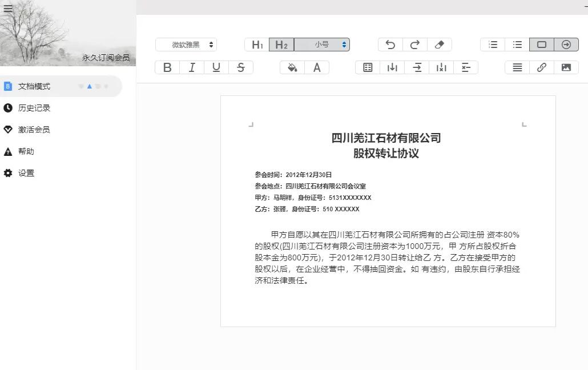Undo the last edit
The height and width of the screenshot is (370, 588).
click(390, 45)
